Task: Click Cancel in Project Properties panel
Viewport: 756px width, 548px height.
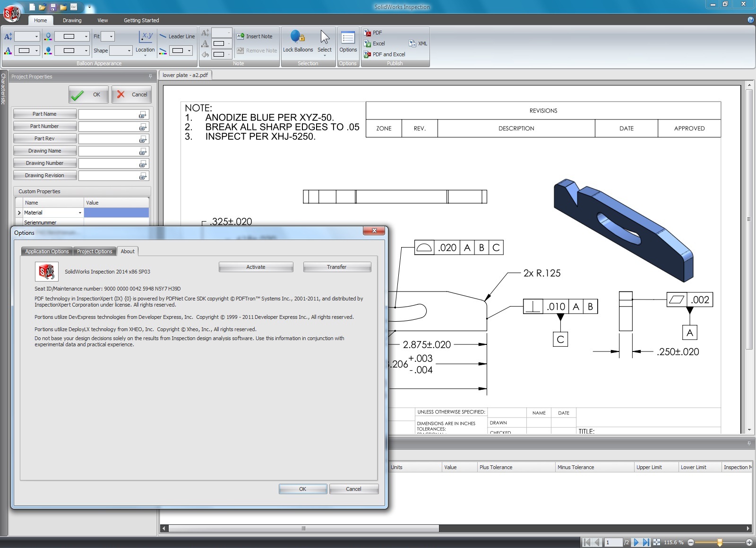Action: coord(132,94)
